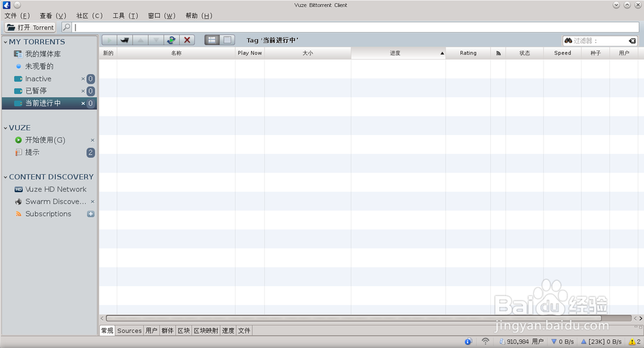The width and height of the screenshot is (644, 348).
Task: Collapse the MY TORRENTS section
Action: 5,42
